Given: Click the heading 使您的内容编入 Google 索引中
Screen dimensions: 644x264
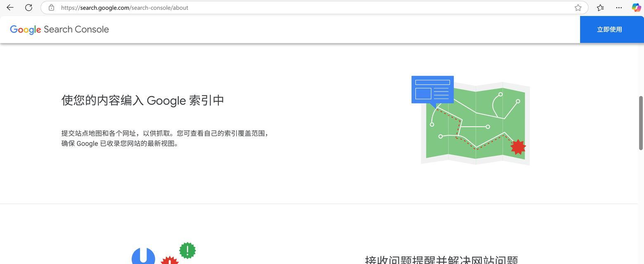Looking at the screenshot, I should (142, 100).
